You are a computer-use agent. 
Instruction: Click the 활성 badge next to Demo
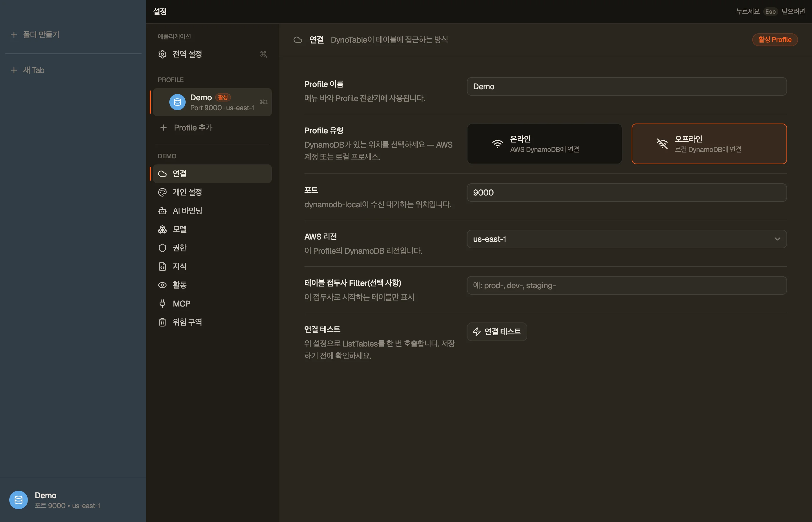tap(223, 98)
